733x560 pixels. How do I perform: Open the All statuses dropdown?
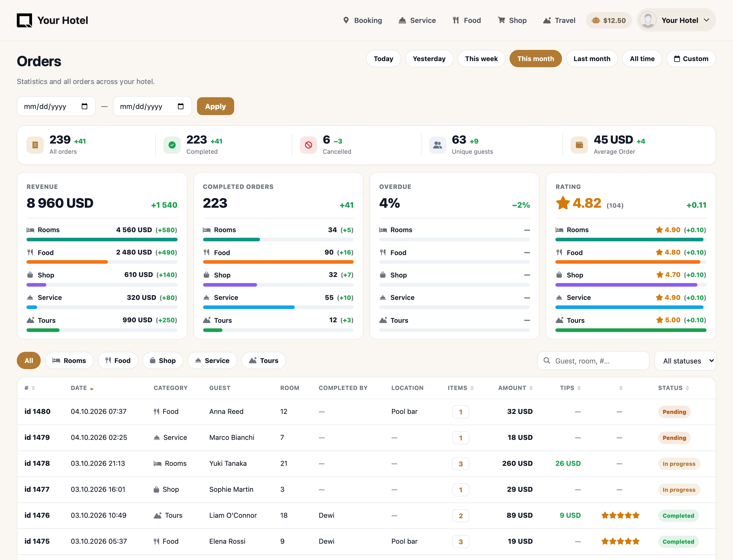(685, 361)
